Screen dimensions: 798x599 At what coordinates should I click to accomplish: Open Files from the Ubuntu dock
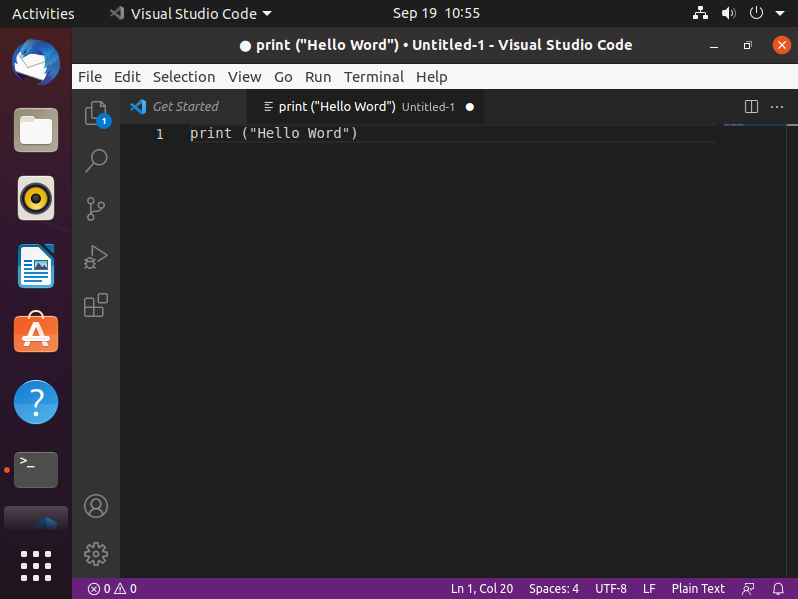[36, 130]
